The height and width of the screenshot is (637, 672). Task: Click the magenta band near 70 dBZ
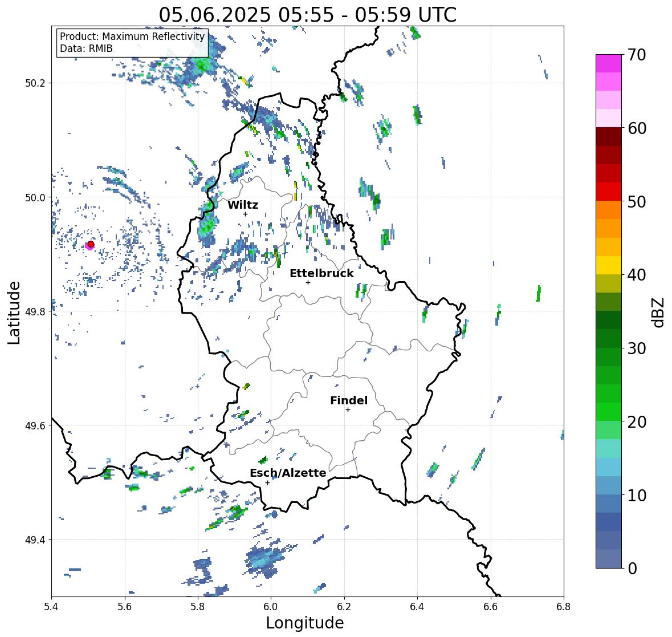[609, 63]
